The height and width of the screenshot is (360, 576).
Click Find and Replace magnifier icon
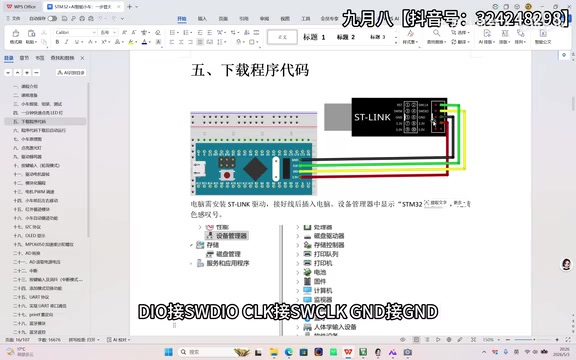pyautogui.click(x=436, y=33)
